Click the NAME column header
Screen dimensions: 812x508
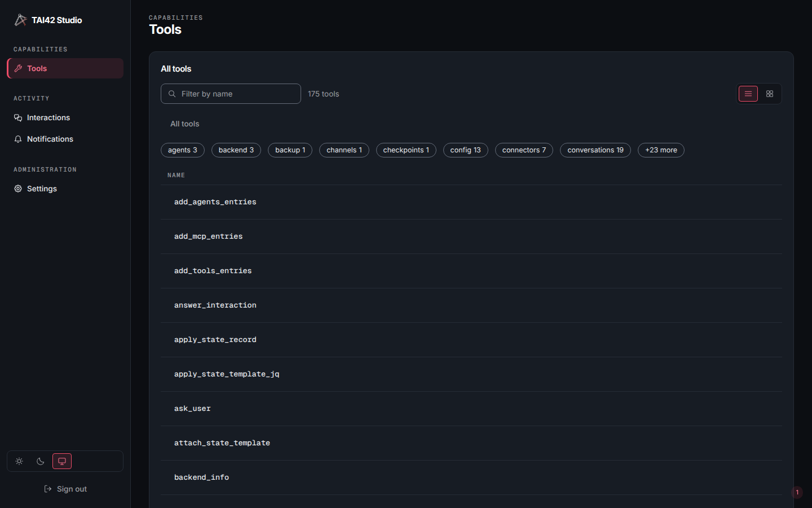click(x=176, y=176)
